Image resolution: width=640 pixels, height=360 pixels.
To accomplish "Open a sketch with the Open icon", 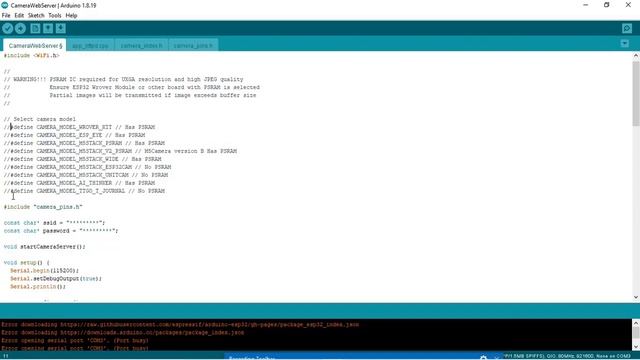I will click(x=48, y=28).
